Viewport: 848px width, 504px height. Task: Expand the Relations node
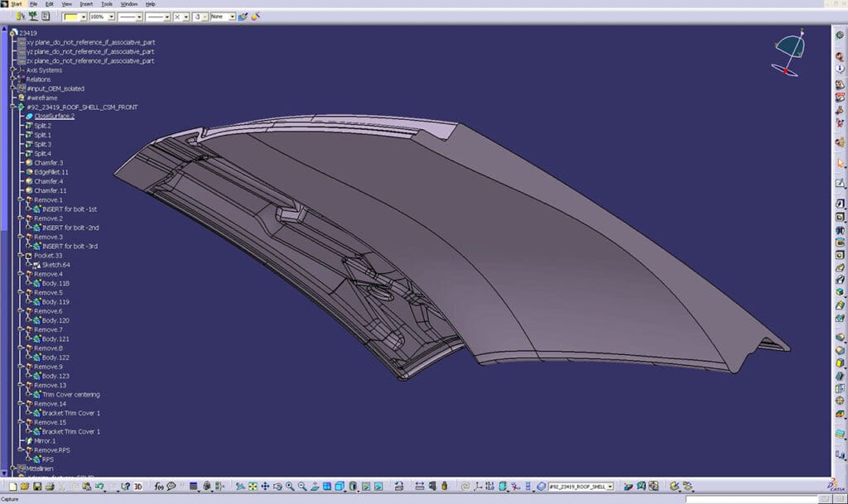click(x=13, y=79)
